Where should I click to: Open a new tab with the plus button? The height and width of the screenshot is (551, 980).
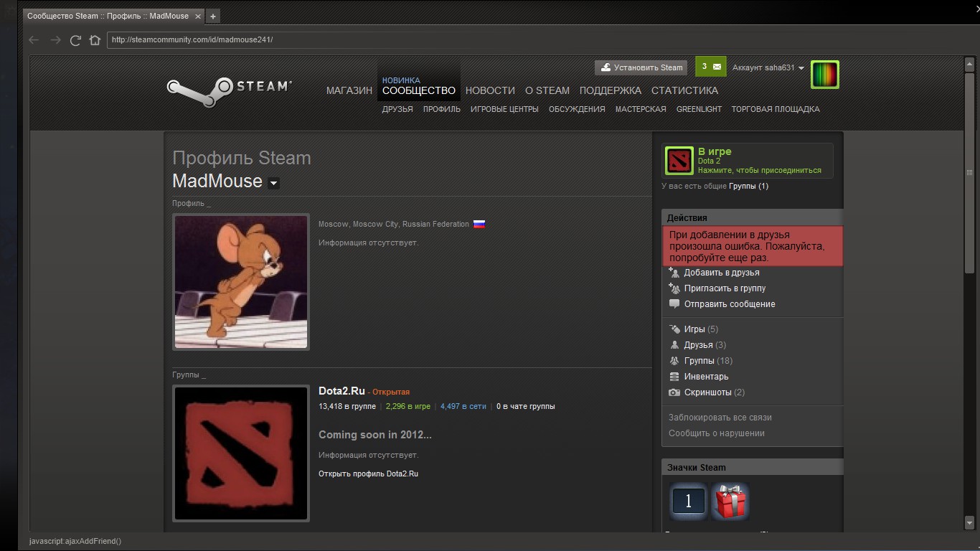point(213,16)
